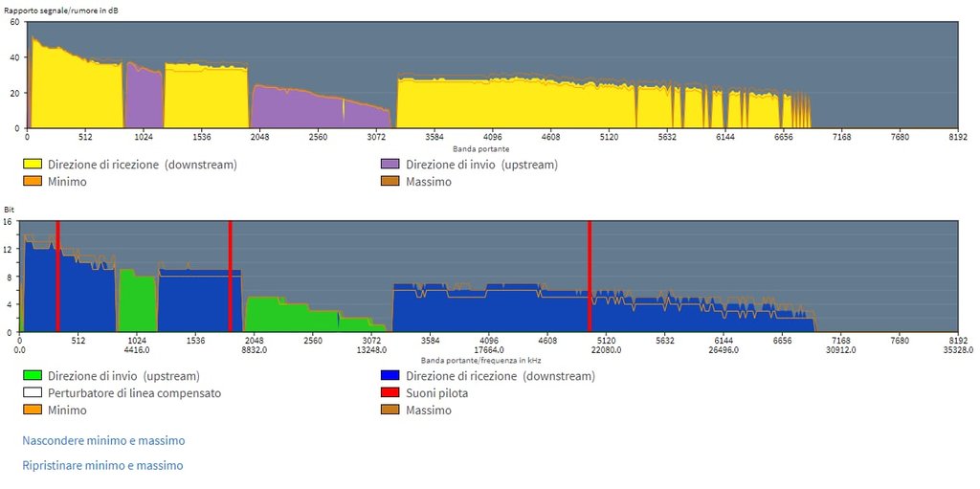Click the 'Ripristinare minimo e massimo' link
980x489 pixels.
(102, 466)
